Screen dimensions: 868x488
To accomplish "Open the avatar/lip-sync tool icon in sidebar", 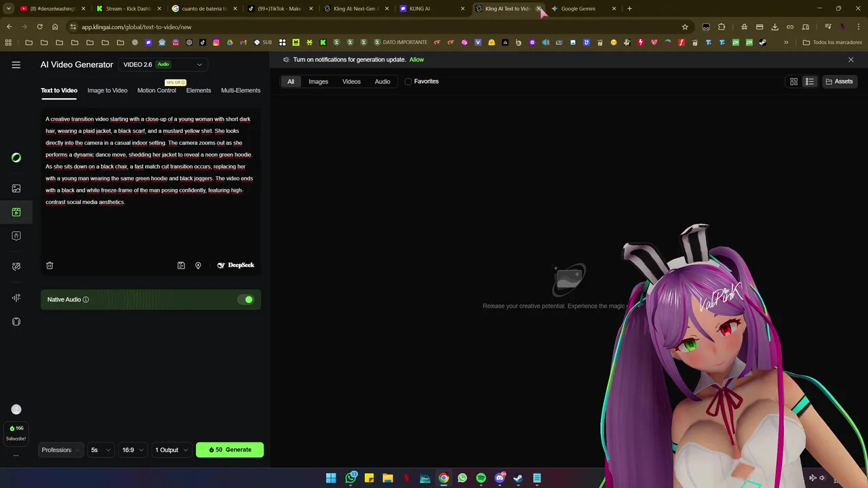I will pyautogui.click(x=16, y=236).
